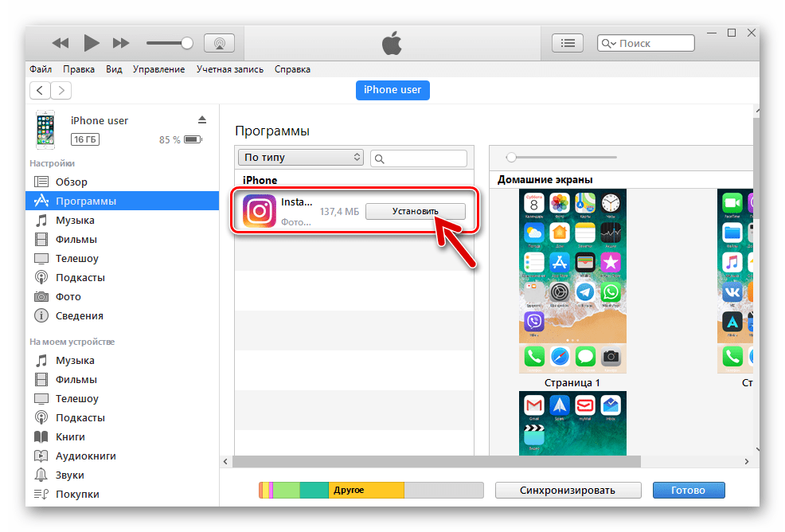
Task: Click Установить to install Instagram
Action: [x=416, y=211]
